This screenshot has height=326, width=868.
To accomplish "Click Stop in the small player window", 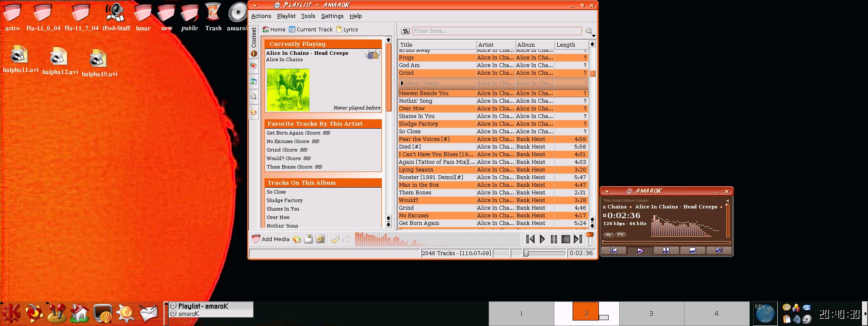I will [x=693, y=251].
